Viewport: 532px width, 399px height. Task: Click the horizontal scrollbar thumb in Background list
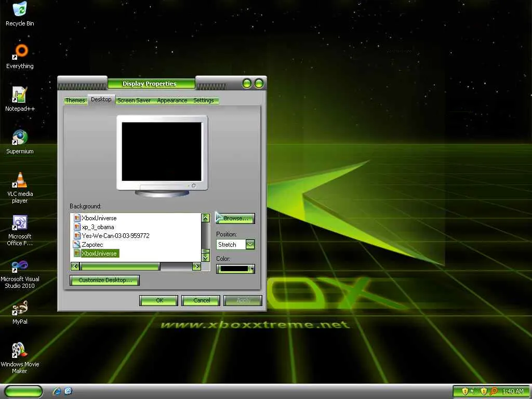(120, 267)
